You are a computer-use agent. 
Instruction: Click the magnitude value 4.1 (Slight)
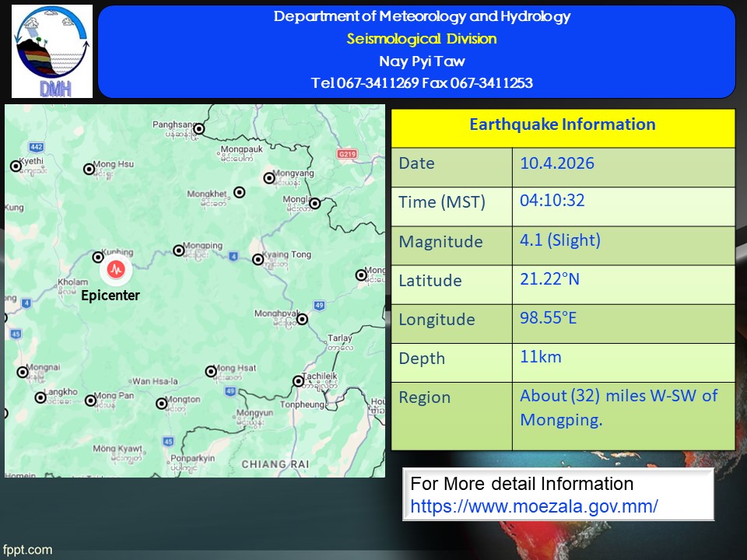click(x=560, y=240)
